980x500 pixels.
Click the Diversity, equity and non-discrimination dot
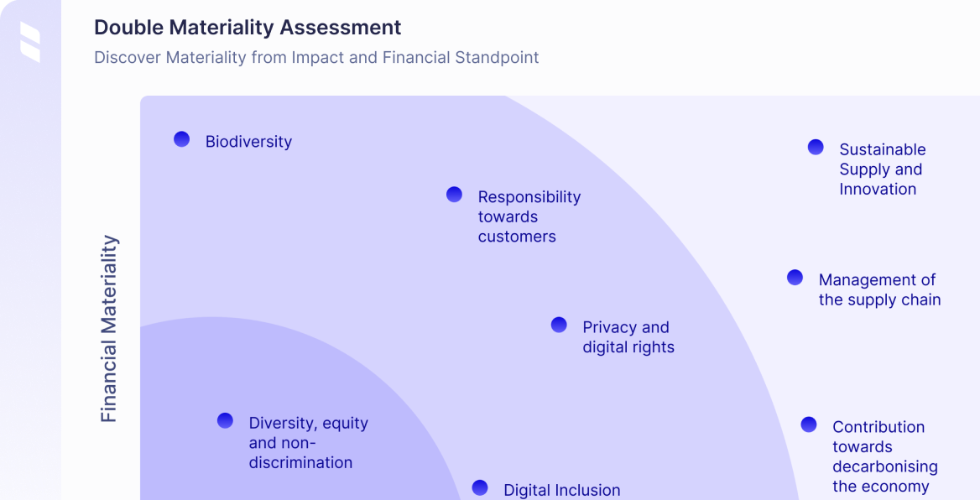pyautogui.click(x=225, y=421)
